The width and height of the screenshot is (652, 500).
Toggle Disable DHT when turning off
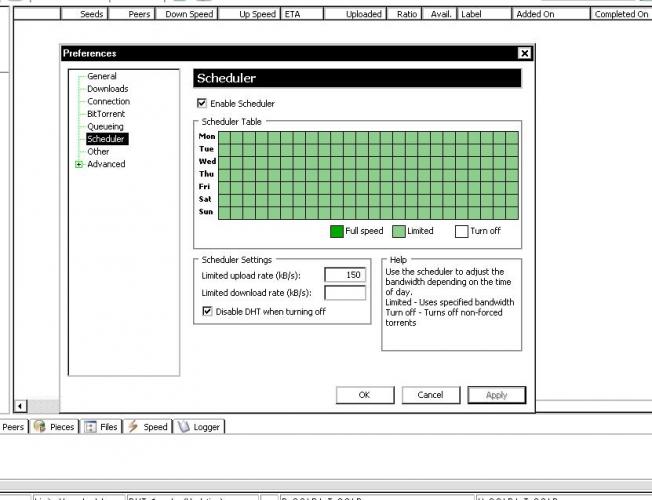(x=207, y=311)
